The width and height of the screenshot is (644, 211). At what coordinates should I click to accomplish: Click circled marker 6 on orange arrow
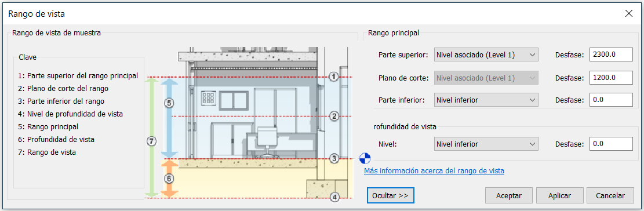[x=169, y=179]
